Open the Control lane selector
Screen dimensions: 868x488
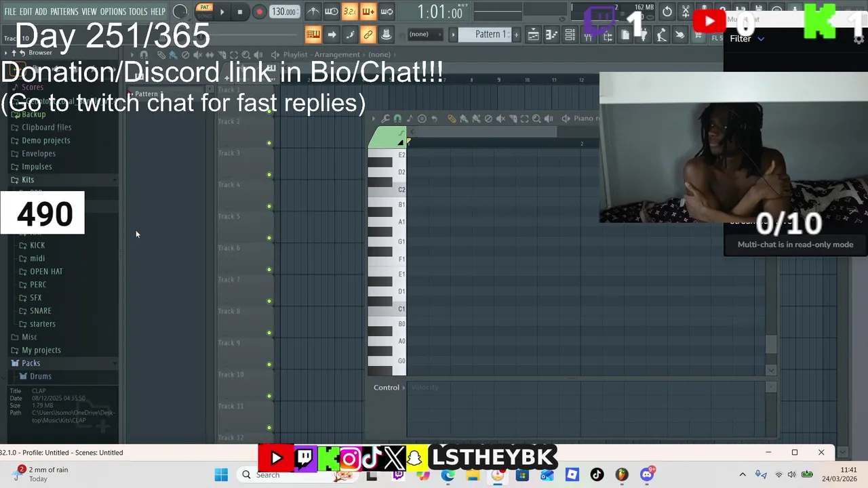[x=389, y=388]
